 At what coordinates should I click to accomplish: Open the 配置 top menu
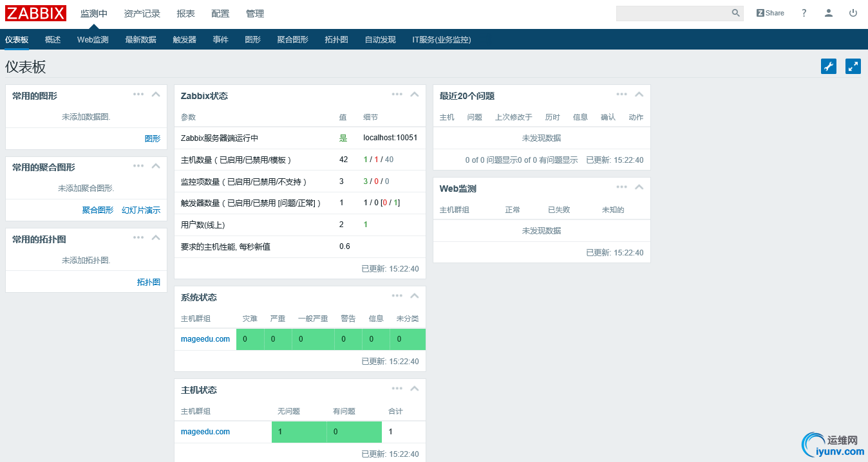click(x=220, y=14)
